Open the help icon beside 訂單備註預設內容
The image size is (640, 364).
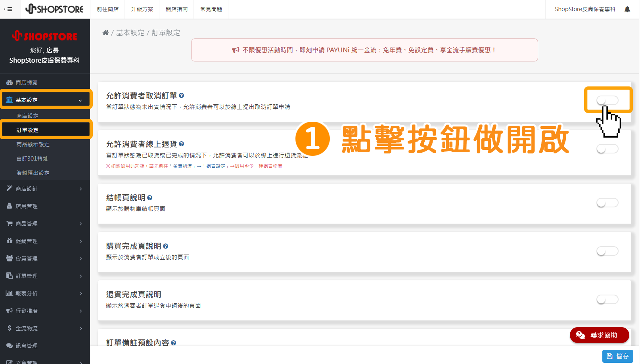pos(173,343)
